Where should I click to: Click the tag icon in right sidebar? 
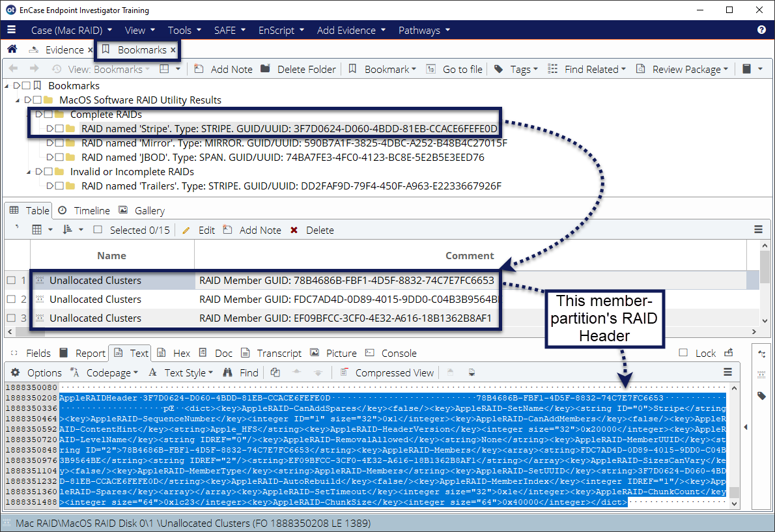tap(762, 396)
